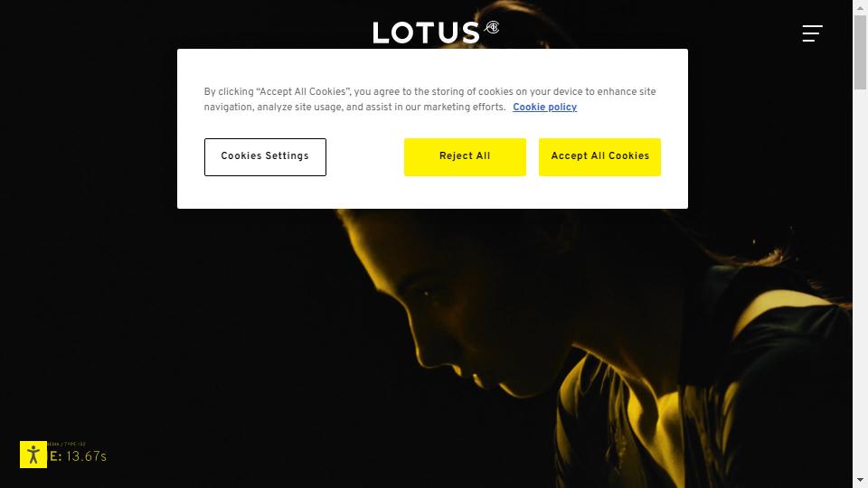Image resolution: width=868 pixels, height=488 pixels.
Task: Click the scrollbar up arrow
Action: coord(860,6)
